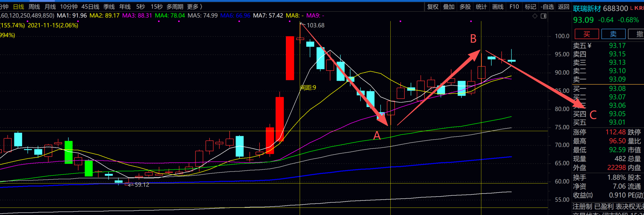Image resolution: width=644 pixels, height=215 pixels.
Task: Open the 叠加 overlay option
Action: click(x=449, y=7)
